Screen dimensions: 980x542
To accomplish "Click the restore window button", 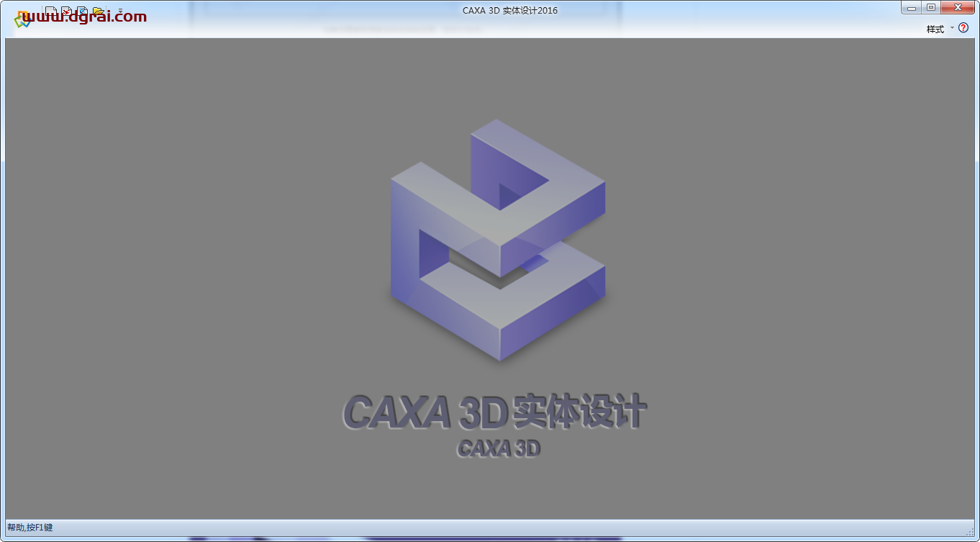I will click(x=931, y=7).
